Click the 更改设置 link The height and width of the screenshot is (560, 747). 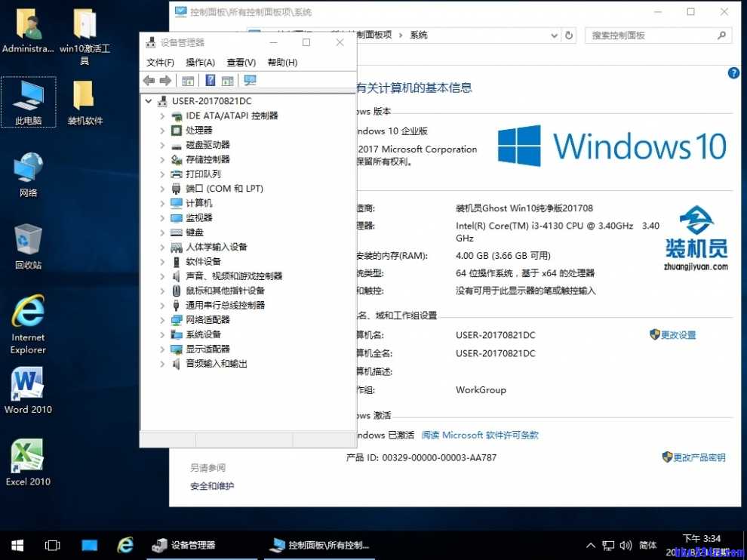point(678,334)
